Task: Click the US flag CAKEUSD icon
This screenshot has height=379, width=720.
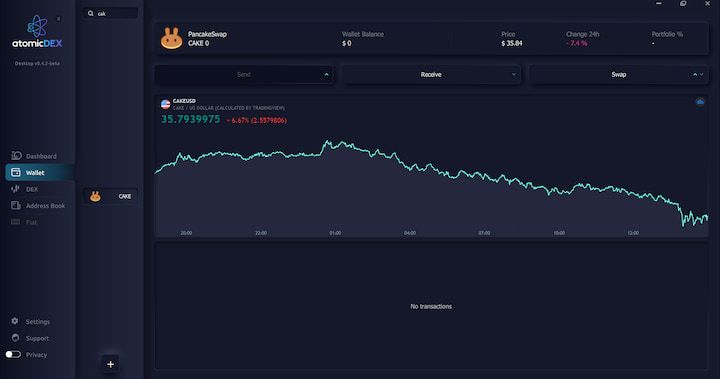Action: pos(165,104)
